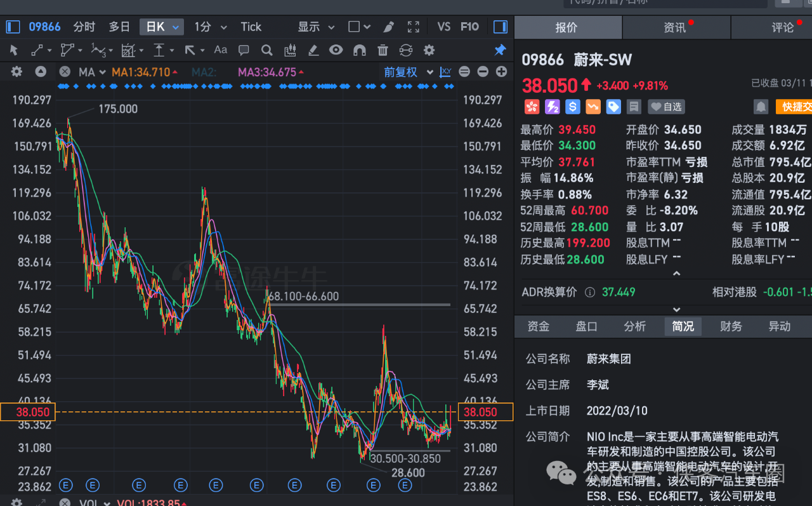The image size is (812, 506).
Task: Select the Aa text annotation tool
Action: (220, 50)
